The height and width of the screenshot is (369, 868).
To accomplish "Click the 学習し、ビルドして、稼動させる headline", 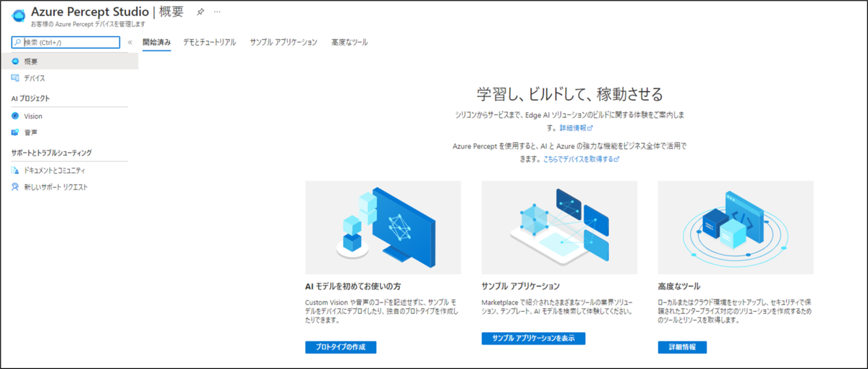I will point(569,94).
